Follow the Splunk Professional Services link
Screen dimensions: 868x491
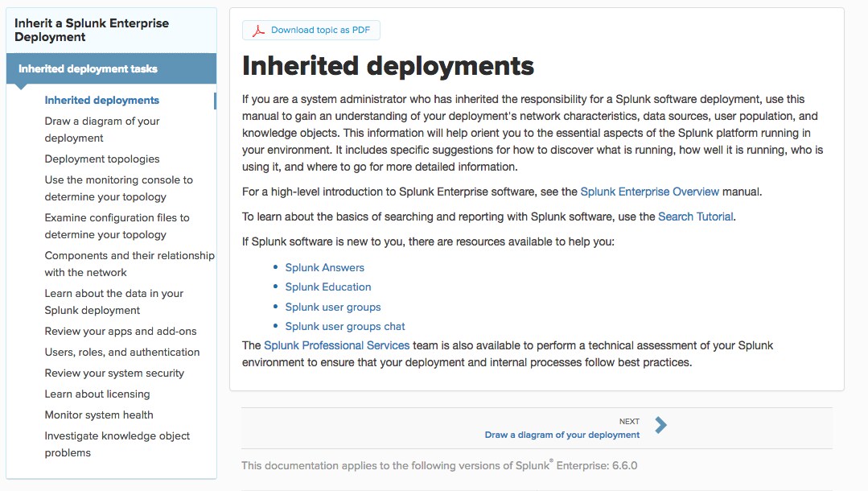336,346
